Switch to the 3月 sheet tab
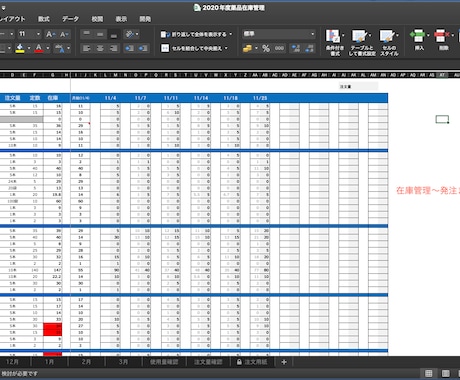 coord(123,362)
